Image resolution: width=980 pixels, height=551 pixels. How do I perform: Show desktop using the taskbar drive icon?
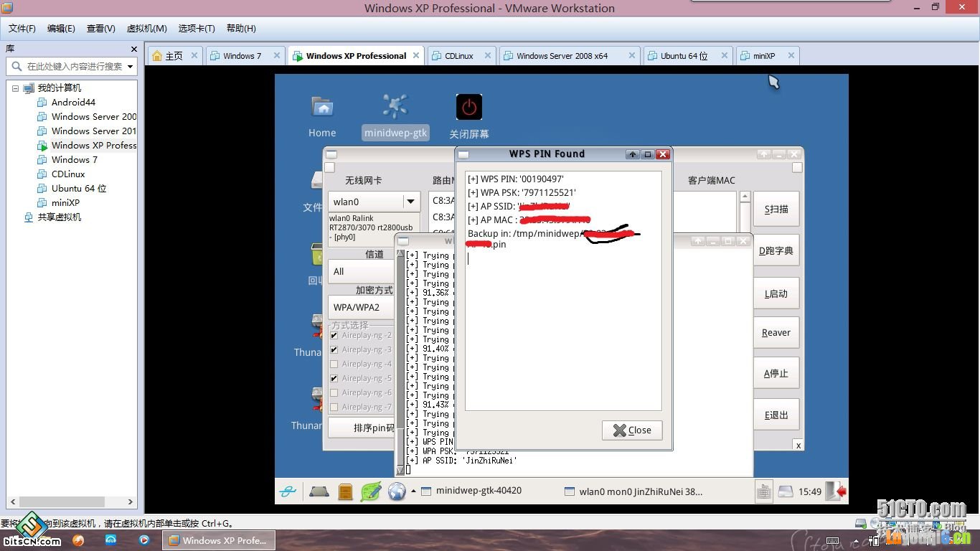pyautogui.click(x=319, y=491)
